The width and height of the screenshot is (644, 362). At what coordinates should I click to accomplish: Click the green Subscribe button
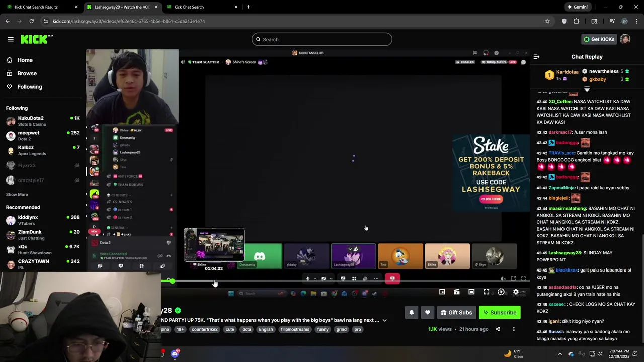pos(500,313)
